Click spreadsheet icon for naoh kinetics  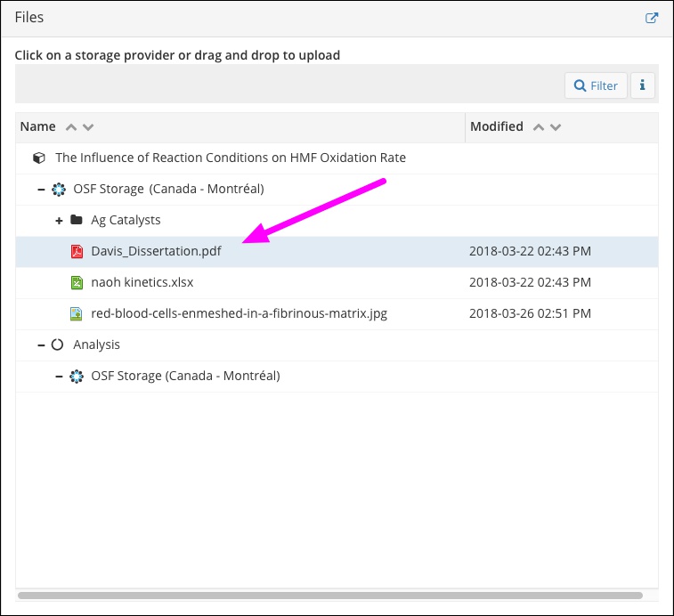coord(77,282)
